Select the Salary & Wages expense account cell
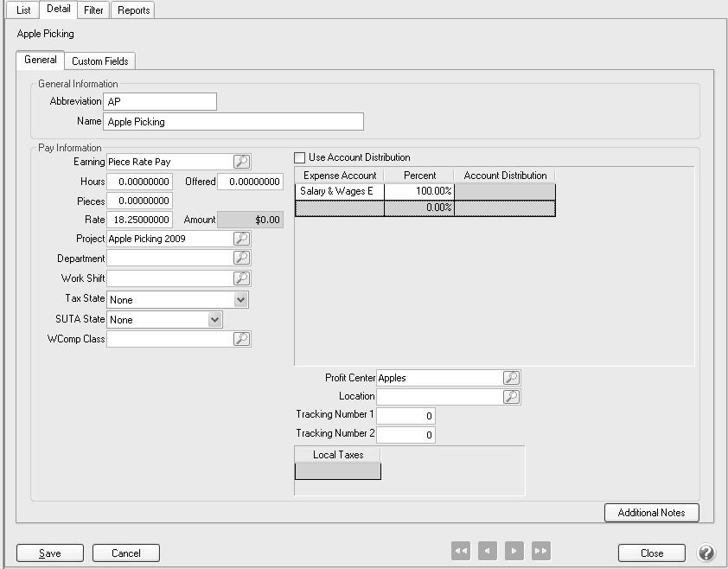Viewport: 728px width, 569px height. (x=339, y=191)
